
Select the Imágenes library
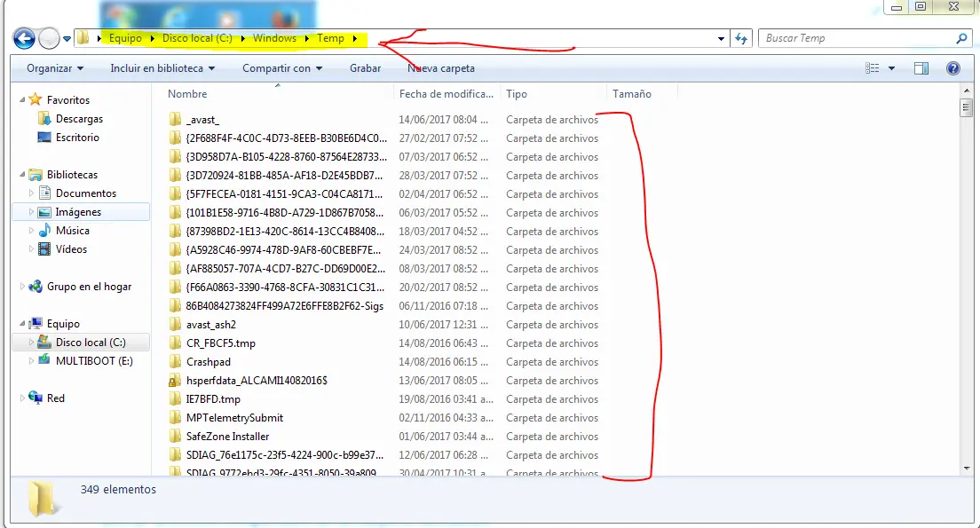click(78, 212)
